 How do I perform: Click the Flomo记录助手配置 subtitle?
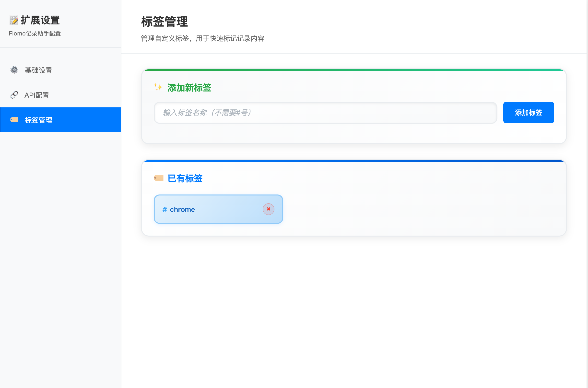tap(35, 34)
